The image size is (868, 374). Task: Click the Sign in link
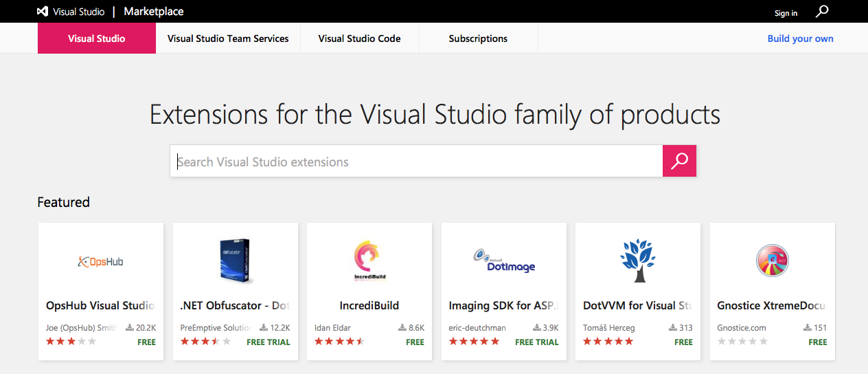click(786, 13)
